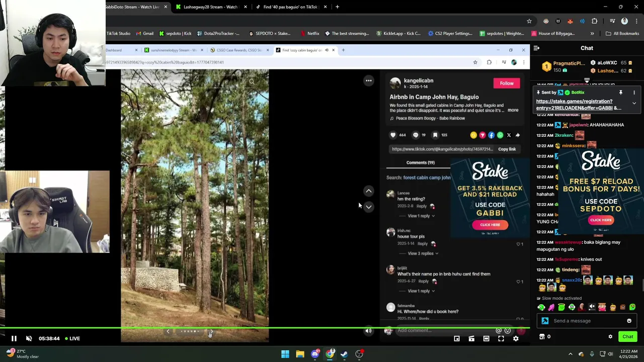Like the TikTok post heart icon
This screenshot has height=362, width=644.
393,135
